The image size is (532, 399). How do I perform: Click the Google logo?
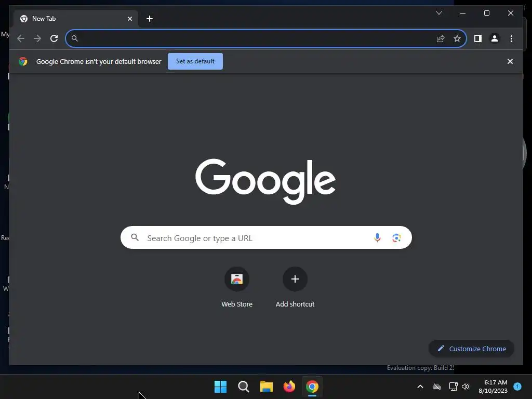coord(265,181)
